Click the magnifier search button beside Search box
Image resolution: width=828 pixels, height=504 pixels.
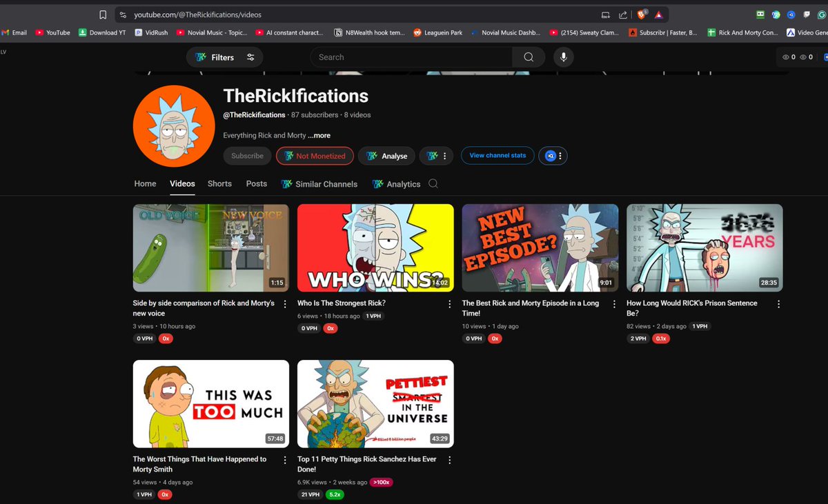click(529, 57)
